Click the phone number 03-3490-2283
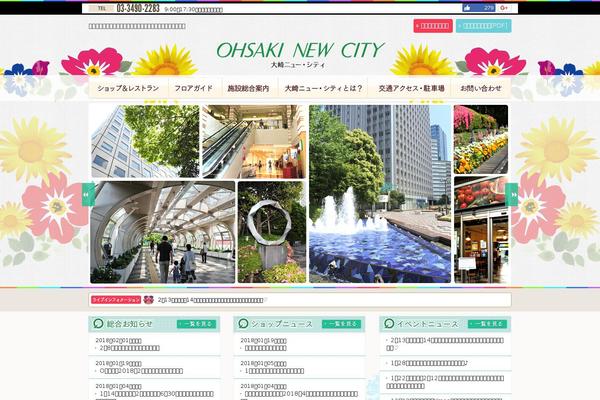Image resolution: width=600 pixels, height=400 pixels. (x=138, y=8)
